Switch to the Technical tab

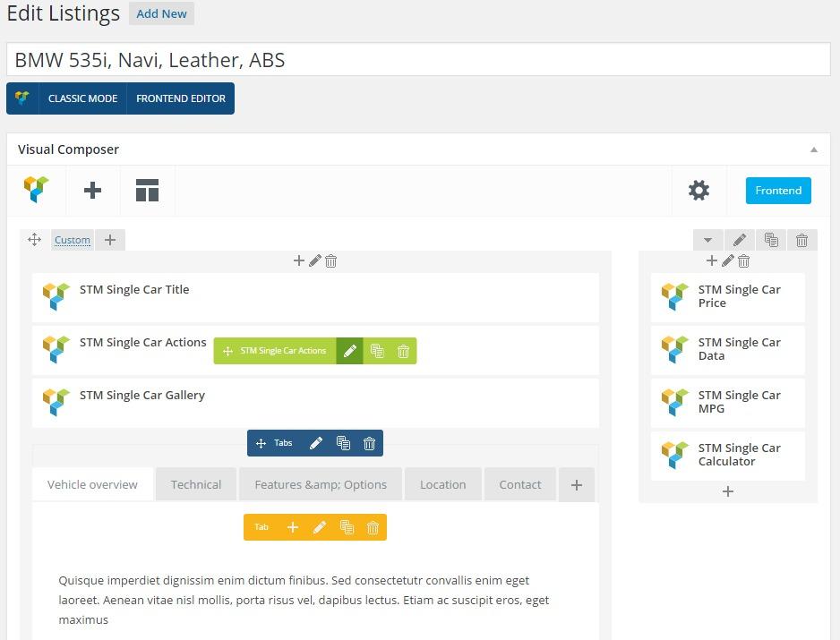pos(196,484)
